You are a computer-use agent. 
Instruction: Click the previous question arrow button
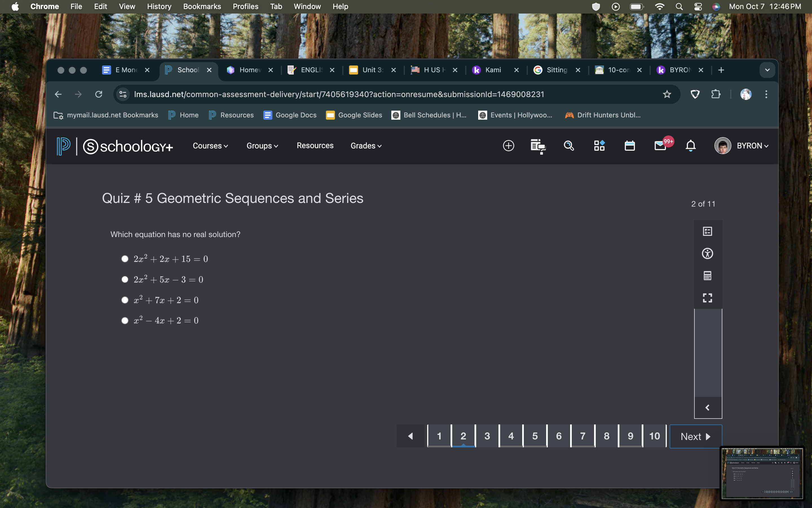coord(411,436)
